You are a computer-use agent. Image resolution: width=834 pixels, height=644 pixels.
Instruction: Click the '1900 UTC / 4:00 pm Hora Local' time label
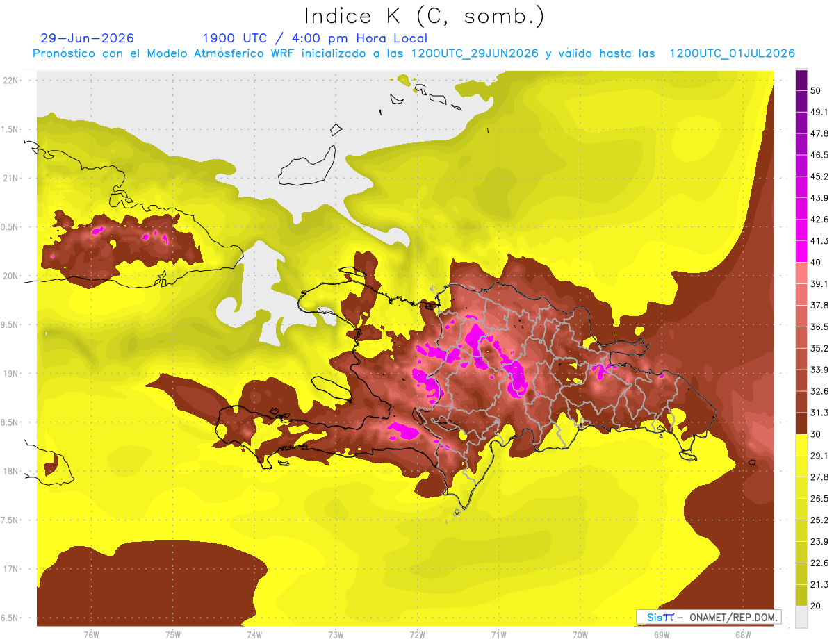pyautogui.click(x=315, y=38)
